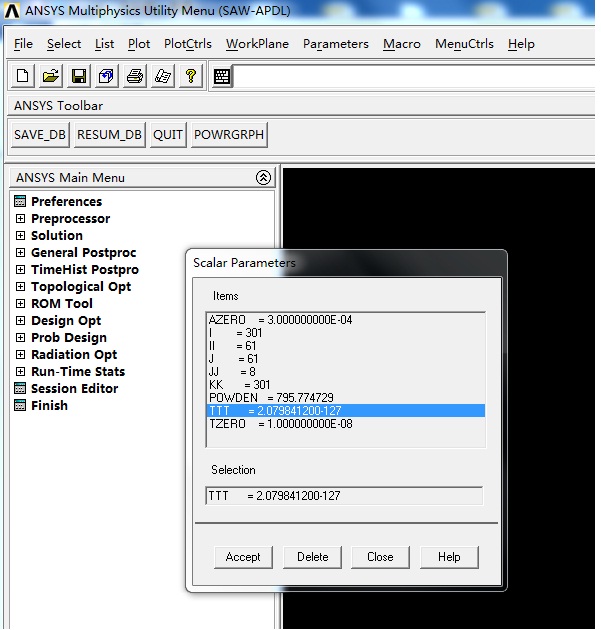Expand the General Postproc node
Viewport: 601px width, 630px height.
point(20,252)
